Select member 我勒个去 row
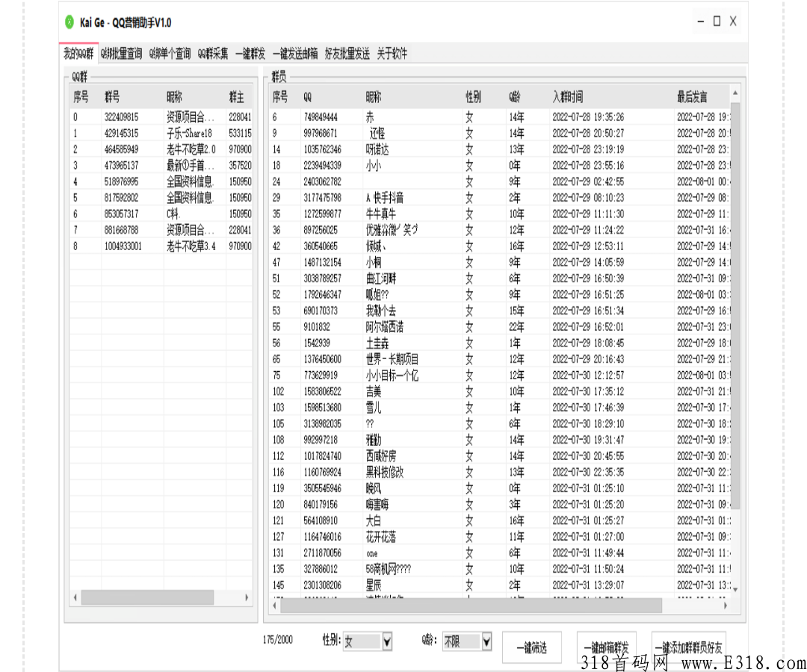The image size is (807, 672). click(x=499, y=311)
